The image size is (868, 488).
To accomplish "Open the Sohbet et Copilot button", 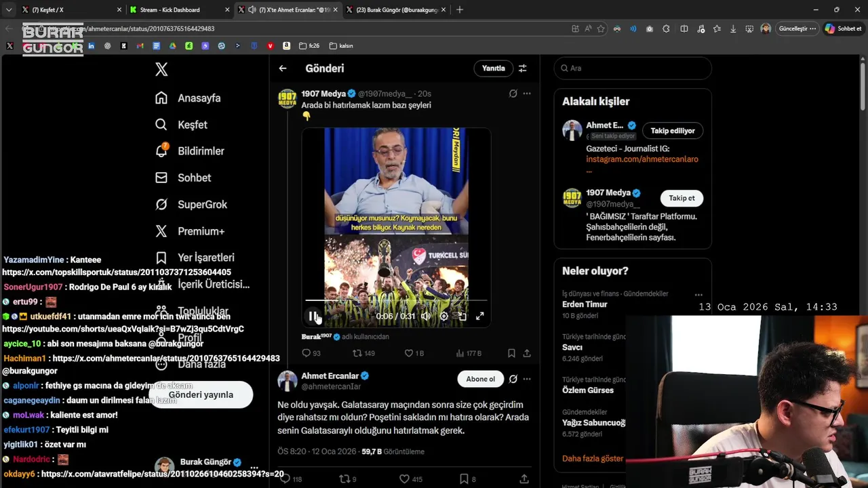I will point(844,28).
